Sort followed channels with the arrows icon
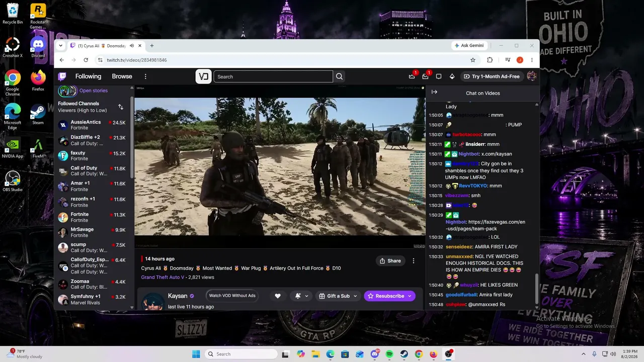The width and height of the screenshot is (644, 362). 121,107
